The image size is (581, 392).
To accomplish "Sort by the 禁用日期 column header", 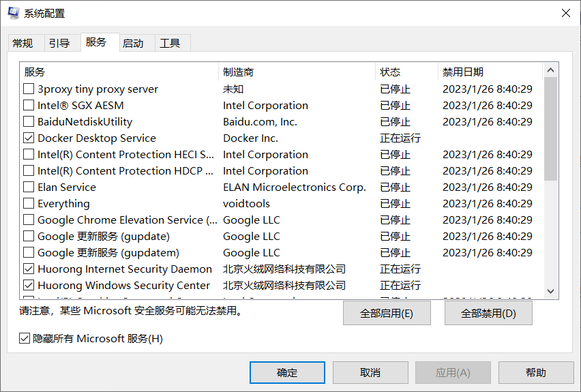I will pyautogui.click(x=490, y=72).
